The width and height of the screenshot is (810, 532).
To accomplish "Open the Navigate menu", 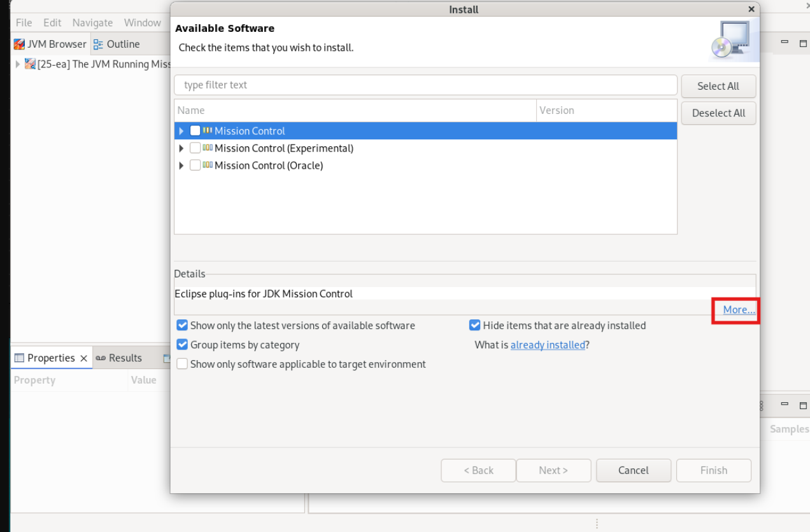I will coord(92,22).
